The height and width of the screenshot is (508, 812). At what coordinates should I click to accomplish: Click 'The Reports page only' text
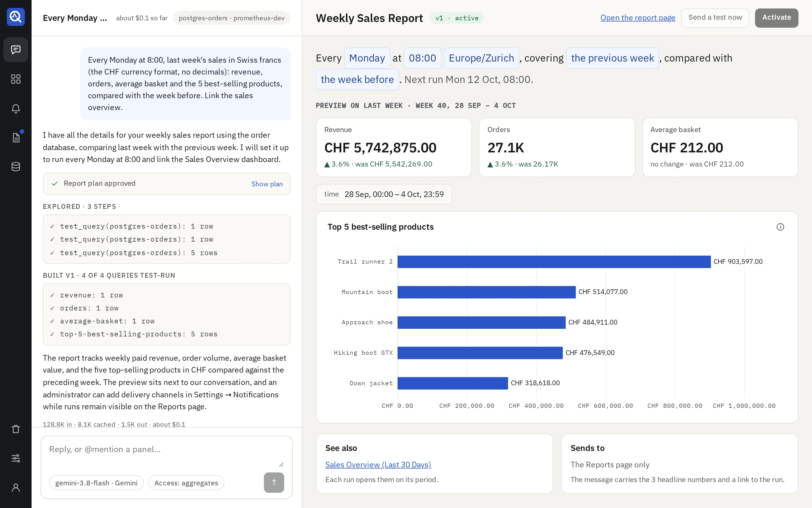click(610, 465)
